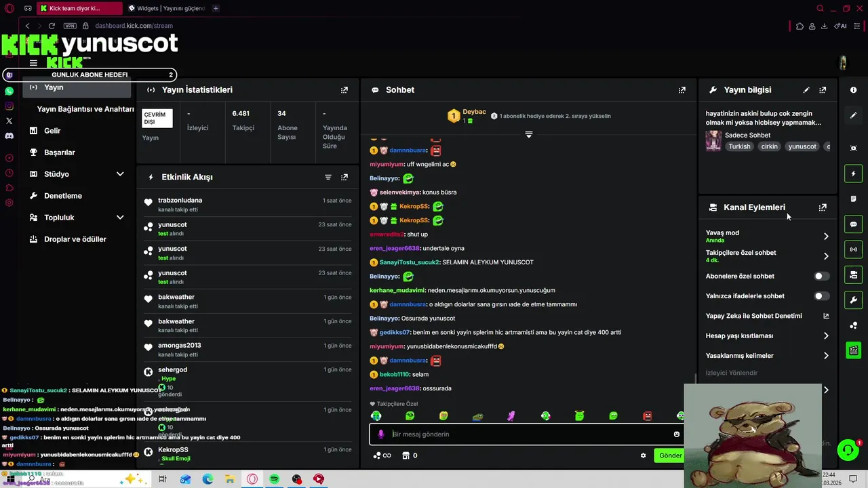Viewport: 868px width, 488px height.
Task: Open the chat shop icon with 0
Action: click(x=410, y=455)
